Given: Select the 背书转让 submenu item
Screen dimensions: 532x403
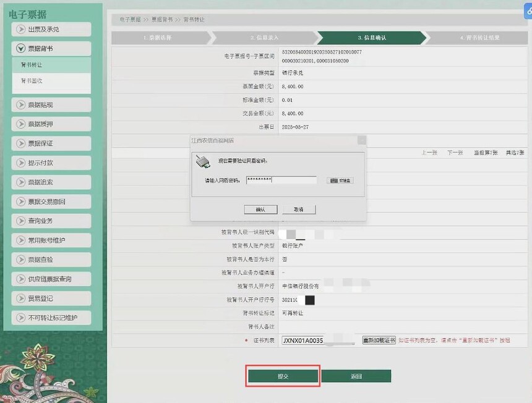Looking at the screenshot, I should (x=51, y=65).
